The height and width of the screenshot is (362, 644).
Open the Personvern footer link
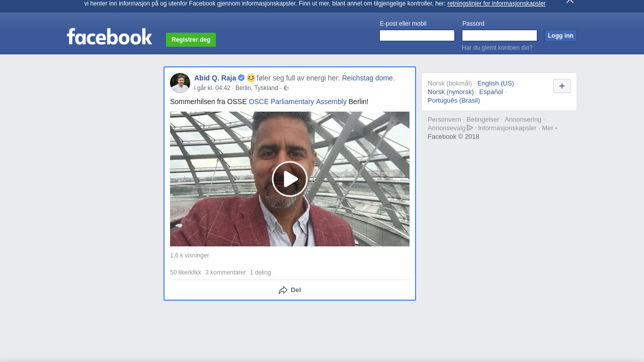[444, 120]
